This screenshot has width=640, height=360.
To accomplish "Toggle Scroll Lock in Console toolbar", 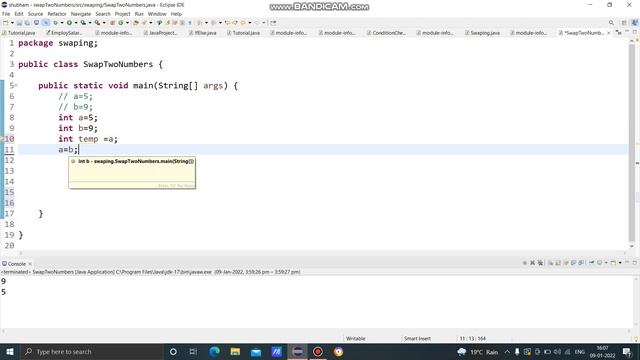I will pos(558,263).
